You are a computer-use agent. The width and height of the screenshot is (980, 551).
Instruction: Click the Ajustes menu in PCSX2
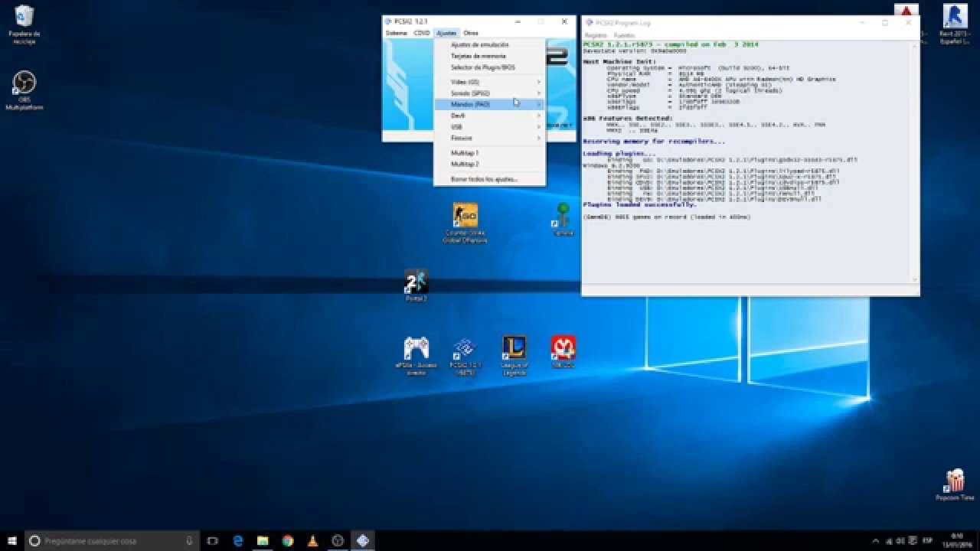click(446, 33)
